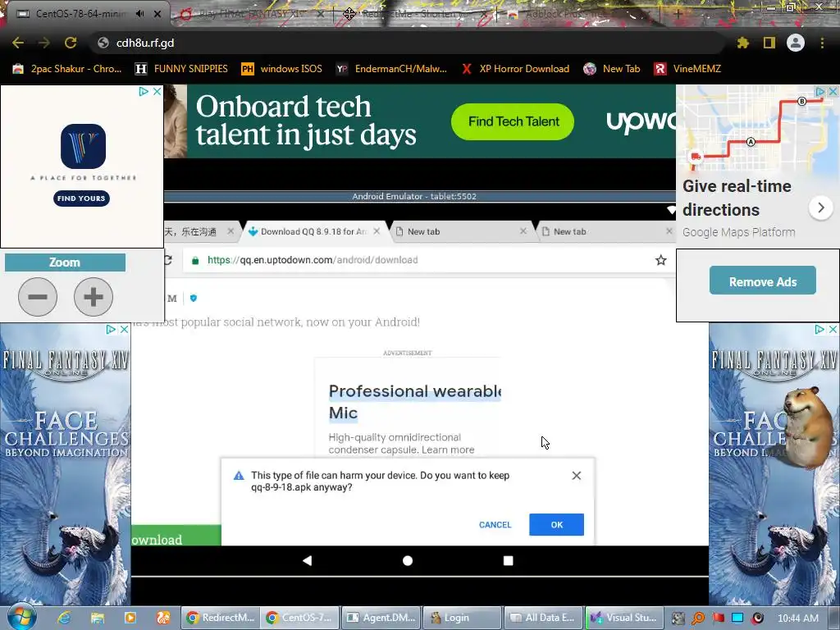Toggle the Chrome side panel icon
Screen dimensions: 840x630
point(769,43)
